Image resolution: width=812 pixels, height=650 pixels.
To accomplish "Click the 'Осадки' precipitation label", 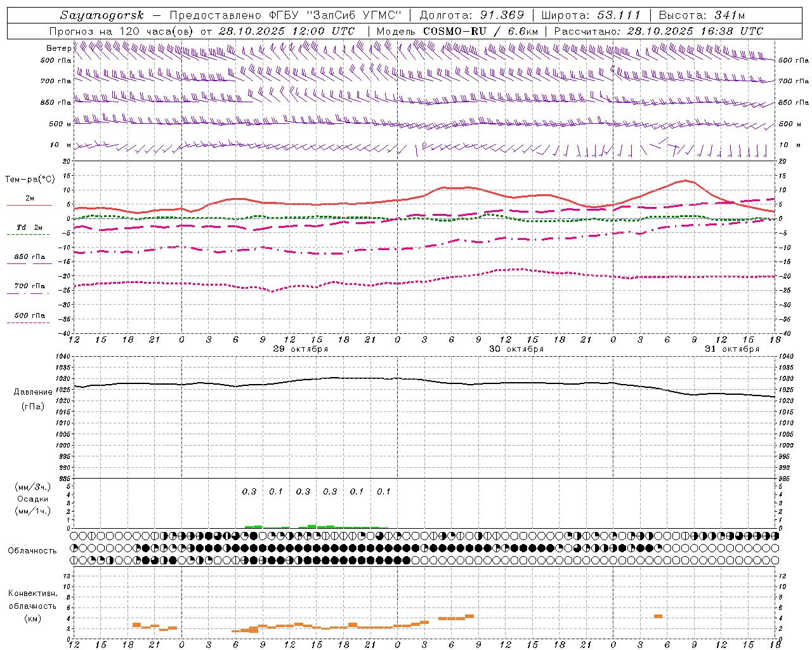I will click(33, 499).
